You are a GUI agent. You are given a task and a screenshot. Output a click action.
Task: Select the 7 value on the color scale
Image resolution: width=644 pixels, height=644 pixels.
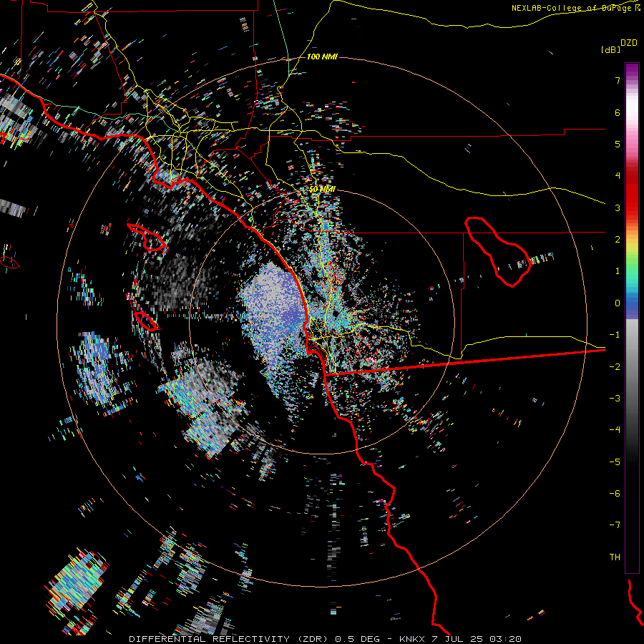coord(618,80)
